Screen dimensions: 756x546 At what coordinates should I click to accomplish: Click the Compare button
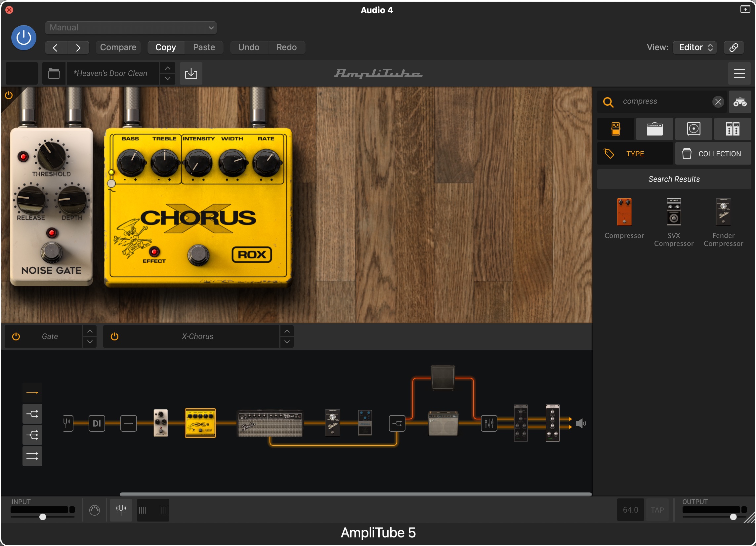118,48
